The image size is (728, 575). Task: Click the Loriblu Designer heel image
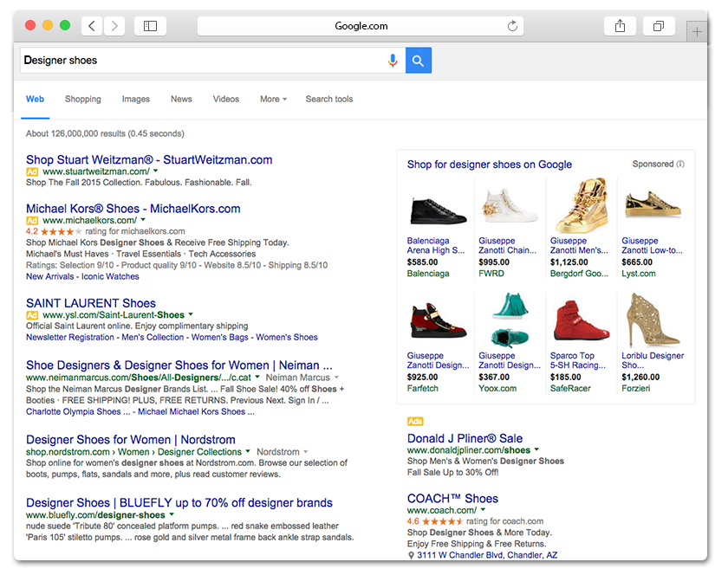click(653, 320)
